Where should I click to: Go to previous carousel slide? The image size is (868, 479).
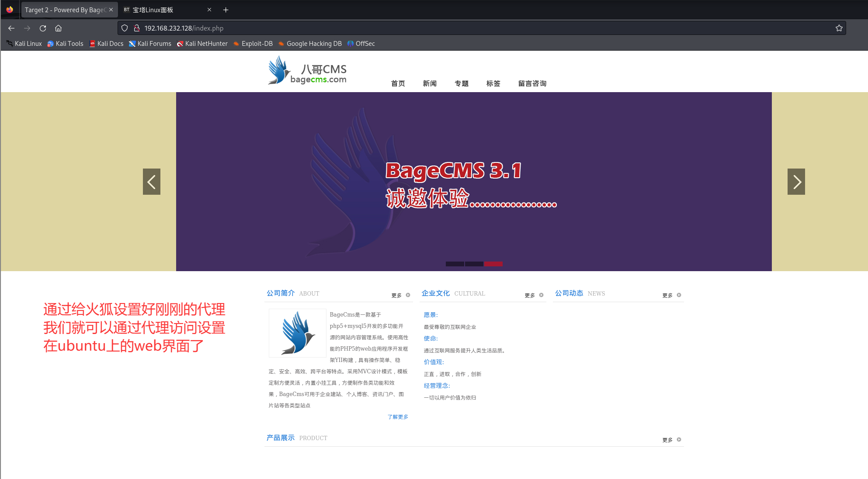click(151, 182)
